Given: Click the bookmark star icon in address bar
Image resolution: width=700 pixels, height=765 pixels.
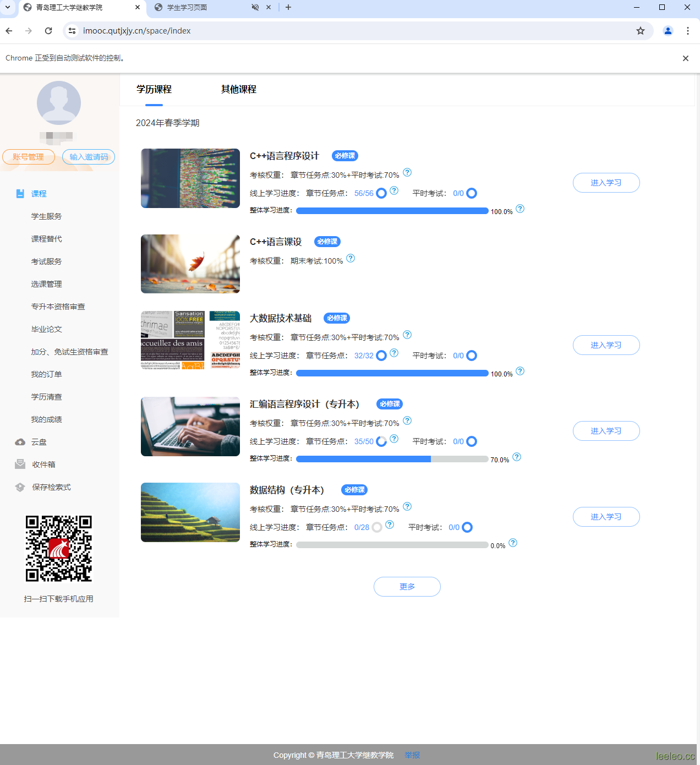Looking at the screenshot, I should click(x=641, y=31).
